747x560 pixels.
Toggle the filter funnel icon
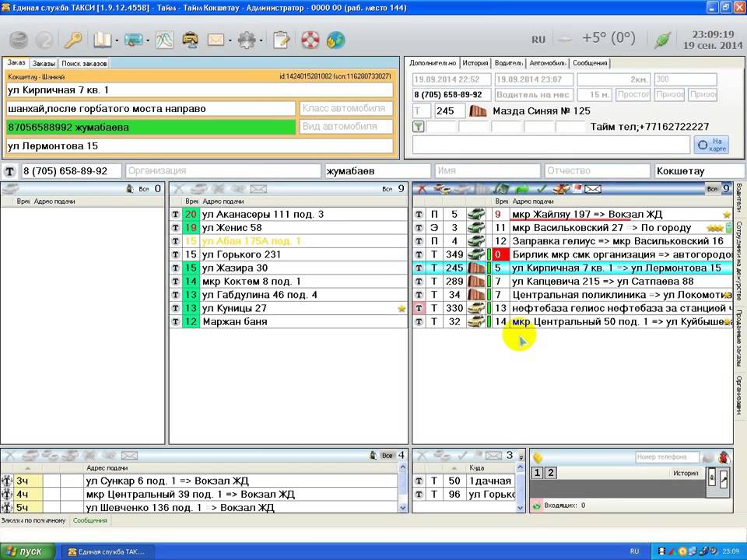coord(419,127)
